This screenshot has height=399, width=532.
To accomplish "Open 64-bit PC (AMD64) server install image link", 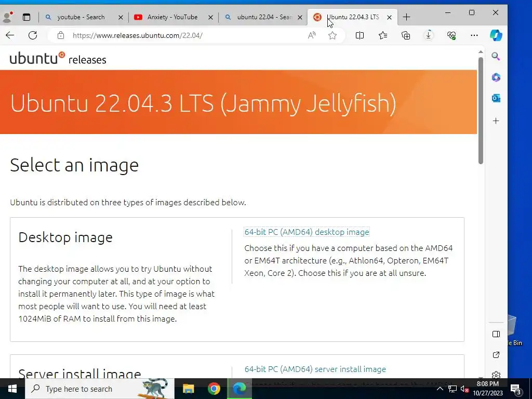I will (x=315, y=369).
